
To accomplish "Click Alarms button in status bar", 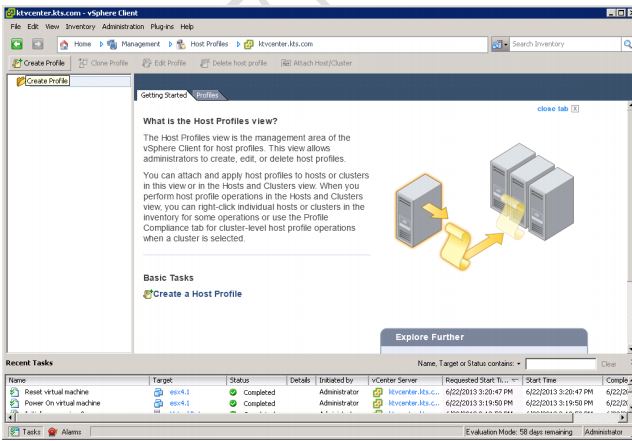I will point(65,432).
